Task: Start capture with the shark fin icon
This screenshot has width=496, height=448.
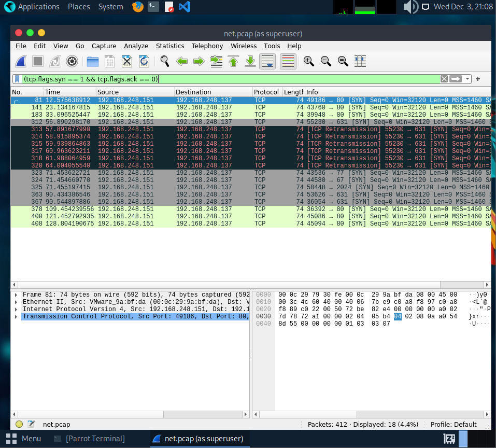Action: tap(21, 61)
